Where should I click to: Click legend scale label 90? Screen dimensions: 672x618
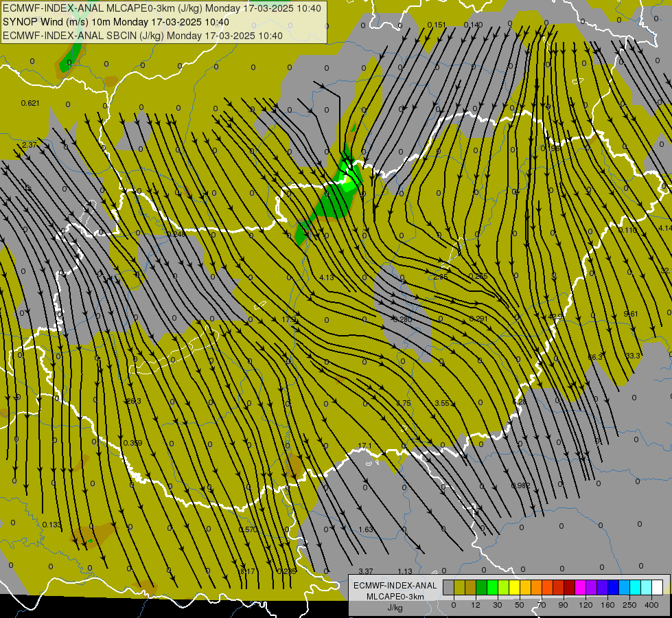[x=563, y=605]
